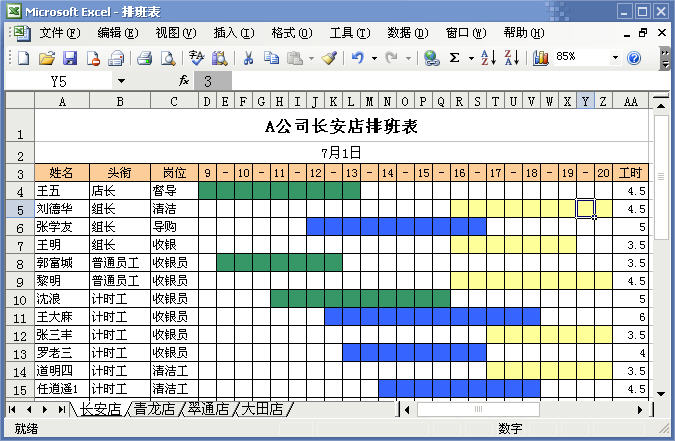Select column B header
The width and height of the screenshot is (675, 441).
tap(120, 102)
